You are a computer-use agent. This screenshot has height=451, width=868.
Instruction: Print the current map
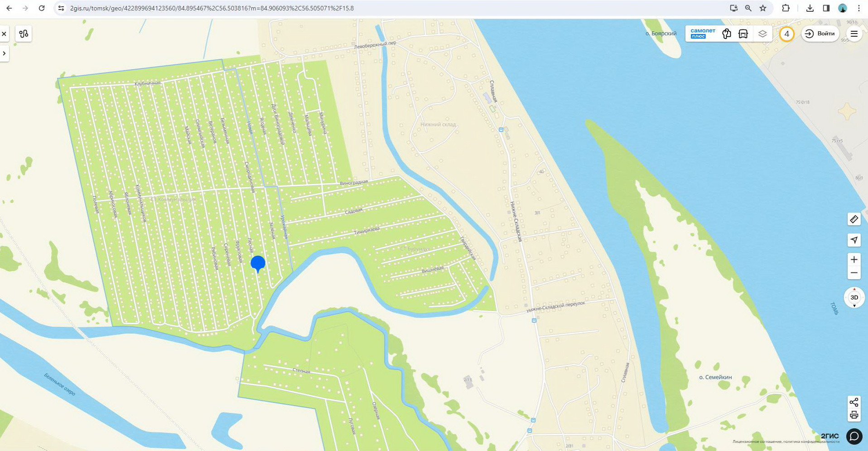tap(854, 415)
